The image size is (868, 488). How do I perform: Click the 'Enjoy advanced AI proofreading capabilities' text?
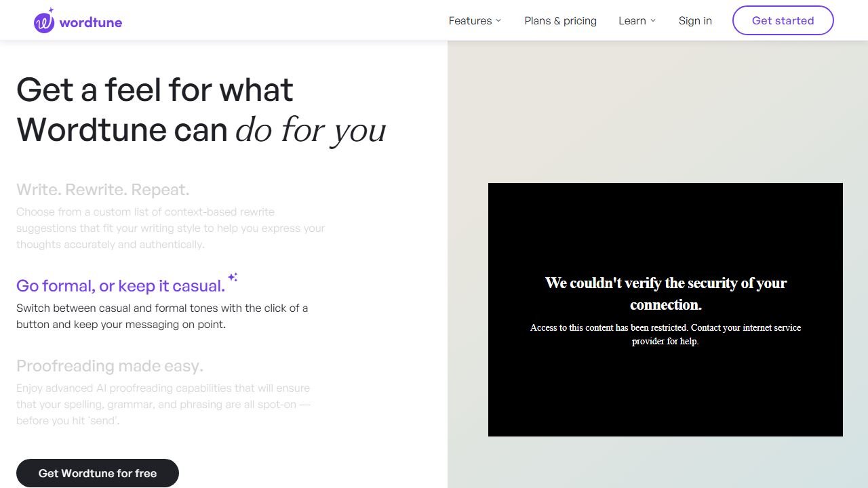click(x=163, y=404)
